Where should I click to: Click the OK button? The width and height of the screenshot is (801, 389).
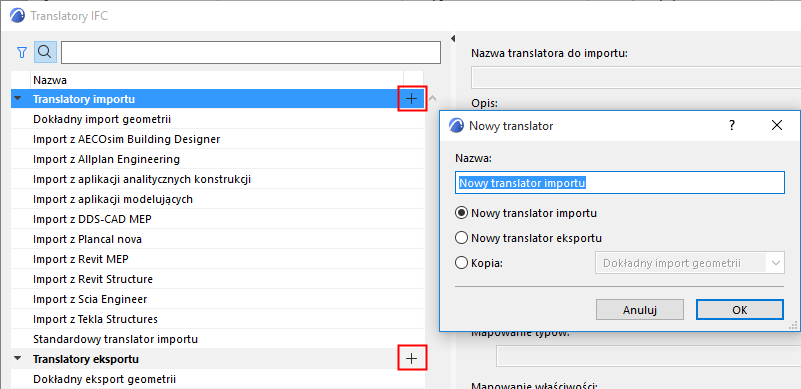[740, 309]
